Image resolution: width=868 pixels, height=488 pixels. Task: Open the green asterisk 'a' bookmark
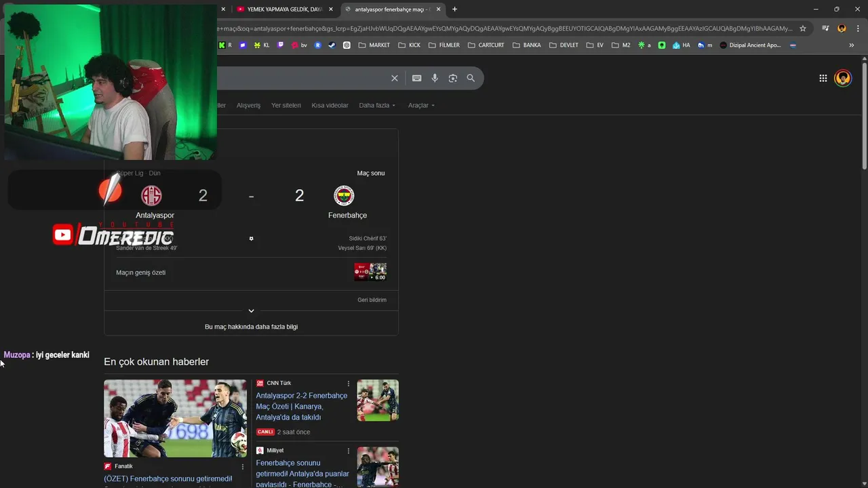pyautogui.click(x=644, y=45)
